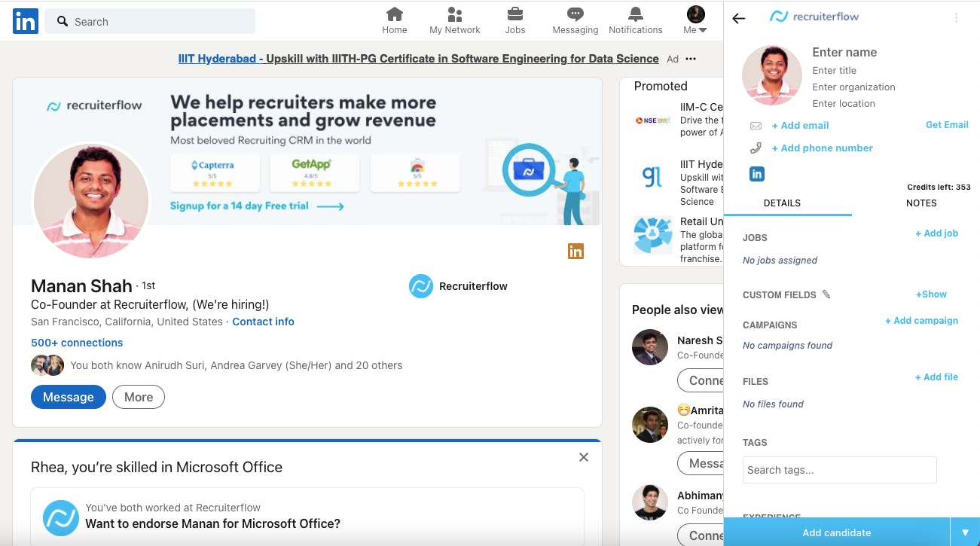Click the custom fields pencil edit icon
The image size is (980, 546).
826,294
